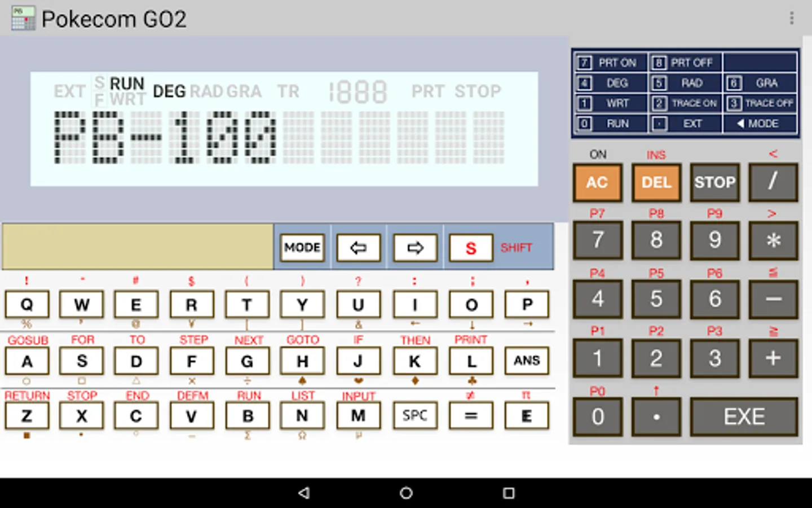Viewport: 812px width, 508px height.
Task: Tap number key 2
Action: 656,358
